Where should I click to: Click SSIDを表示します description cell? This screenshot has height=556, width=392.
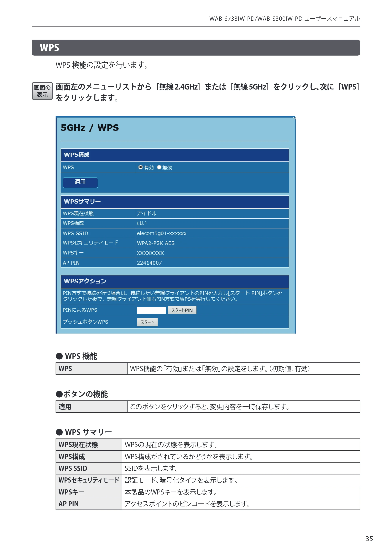pos(241,468)
